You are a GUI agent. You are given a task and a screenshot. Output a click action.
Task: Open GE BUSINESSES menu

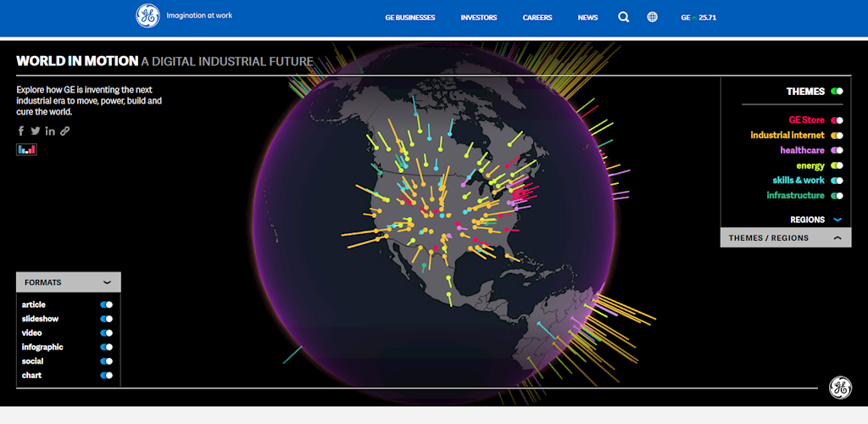tap(410, 18)
